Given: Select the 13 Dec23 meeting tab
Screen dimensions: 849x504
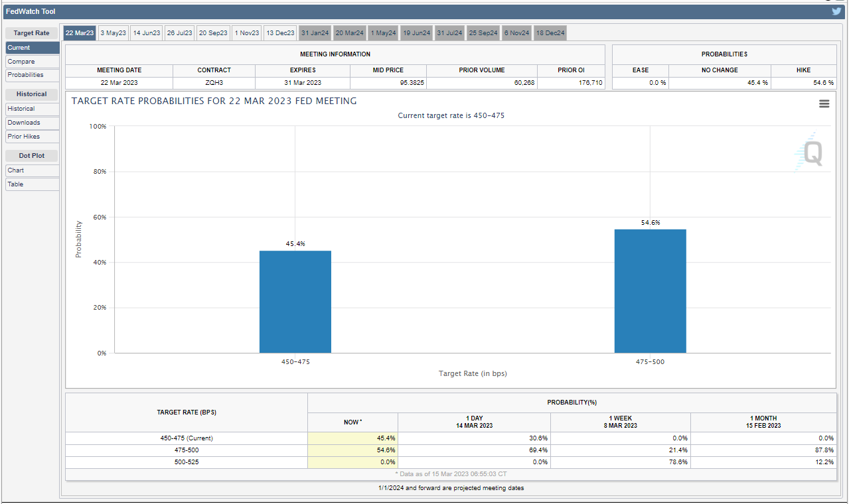Looking at the screenshot, I should tap(280, 33).
